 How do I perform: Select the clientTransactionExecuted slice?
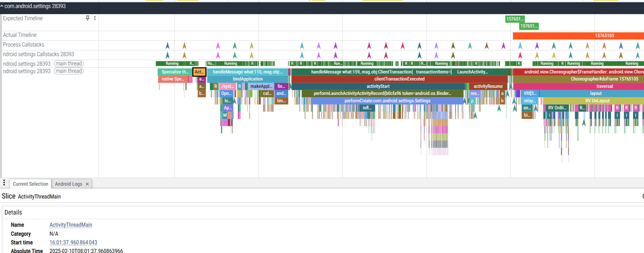click(x=399, y=79)
